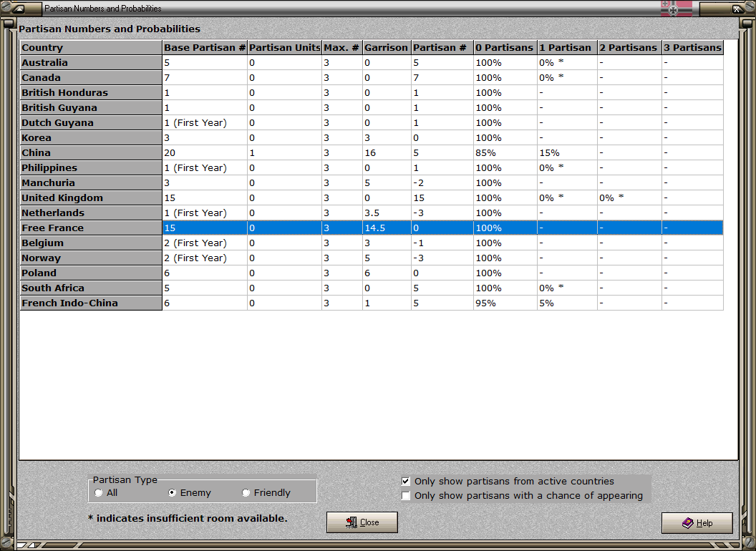Select the United Kingdom row
756x551 pixels.
click(x=372, y=198)
